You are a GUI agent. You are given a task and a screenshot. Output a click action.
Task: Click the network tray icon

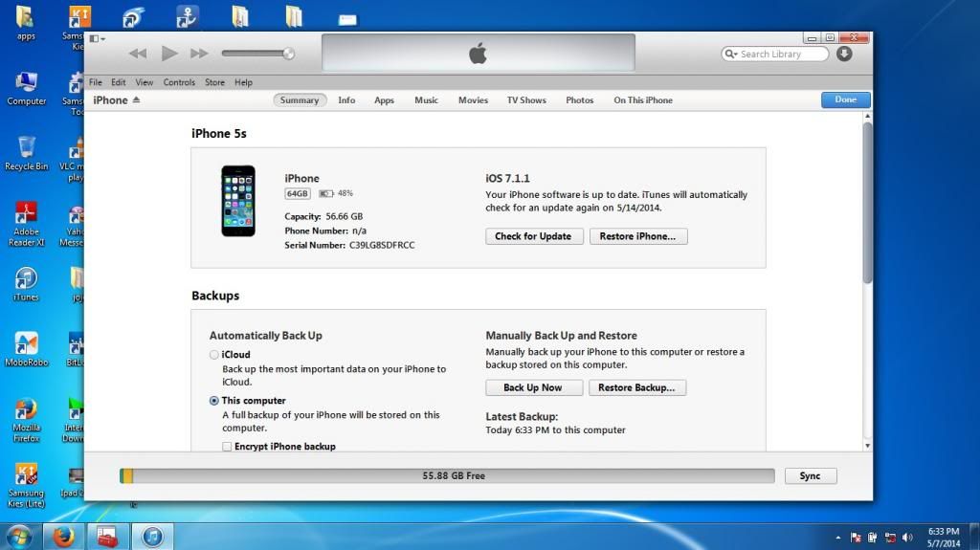(890, 538)
